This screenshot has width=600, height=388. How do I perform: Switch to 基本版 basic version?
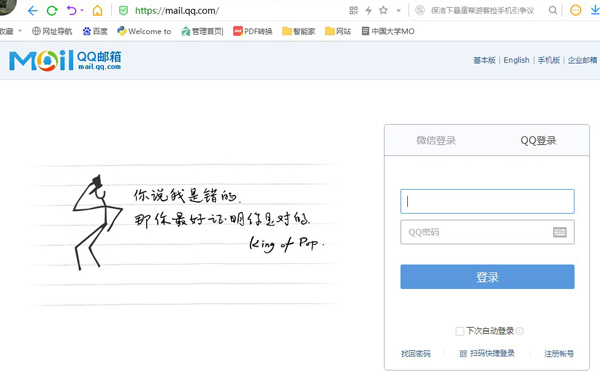pos(484,60)
